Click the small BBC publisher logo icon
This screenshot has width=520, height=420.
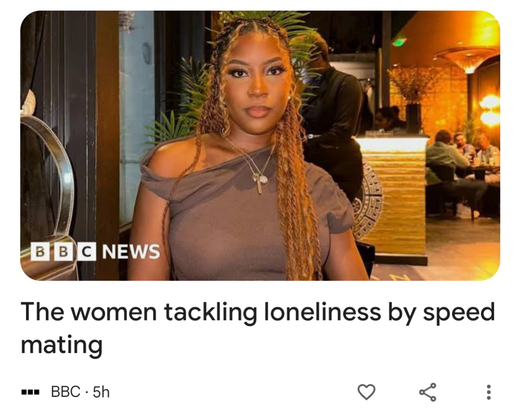pyautogui.click(x=30, y=392)
